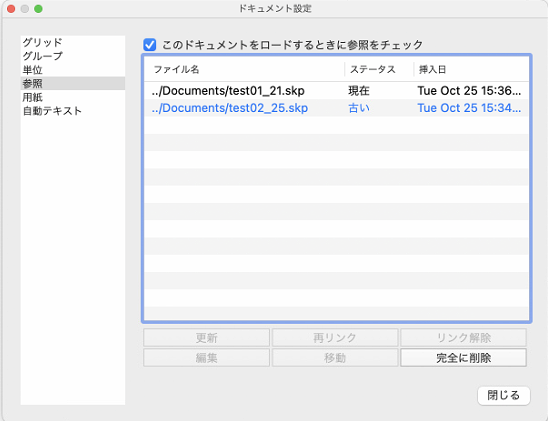
Task: Choose 自動テキスト in the sidebar
Action: click(73, 111)
